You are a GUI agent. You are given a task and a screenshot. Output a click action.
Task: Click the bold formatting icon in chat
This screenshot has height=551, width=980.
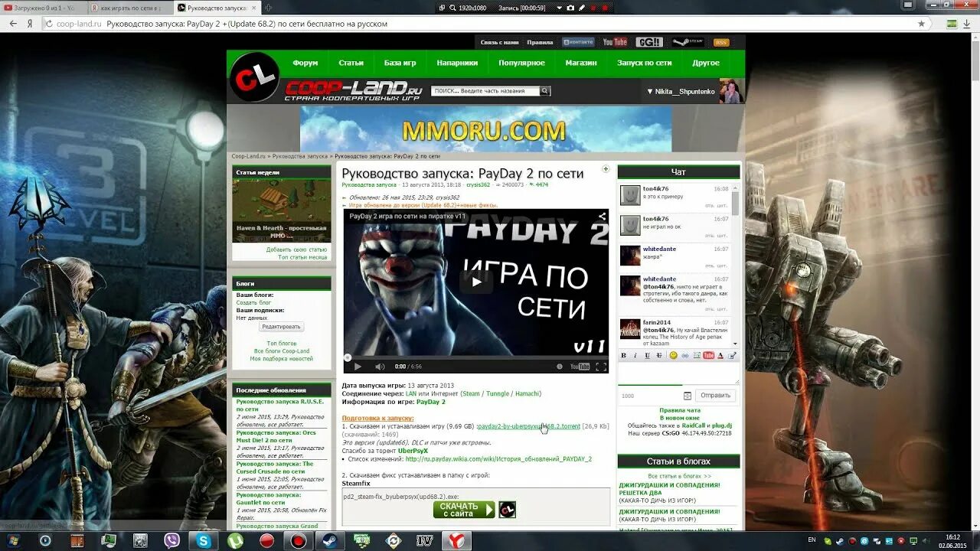click(x=623, y=355)
